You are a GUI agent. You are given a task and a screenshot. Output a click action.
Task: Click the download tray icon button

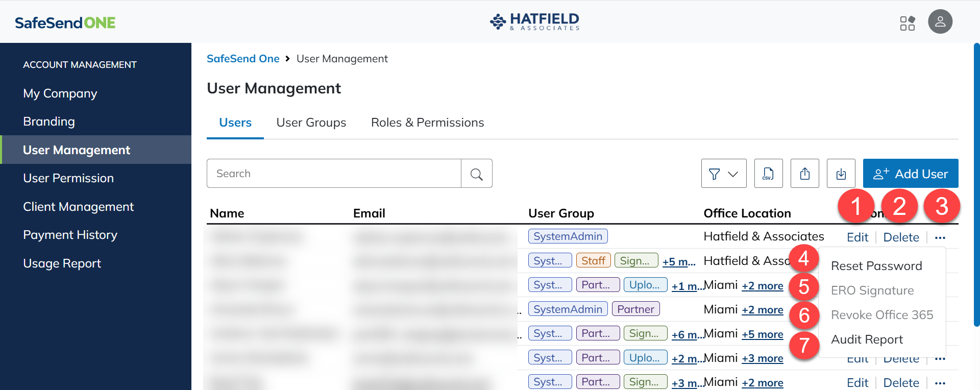pyautogui.click(x=841, y=174)
